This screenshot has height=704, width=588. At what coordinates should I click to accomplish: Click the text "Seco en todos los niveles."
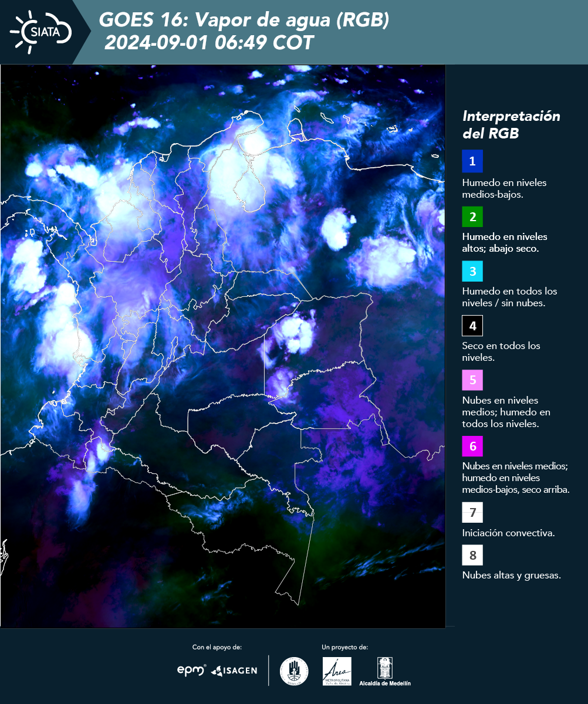(502, 351)
